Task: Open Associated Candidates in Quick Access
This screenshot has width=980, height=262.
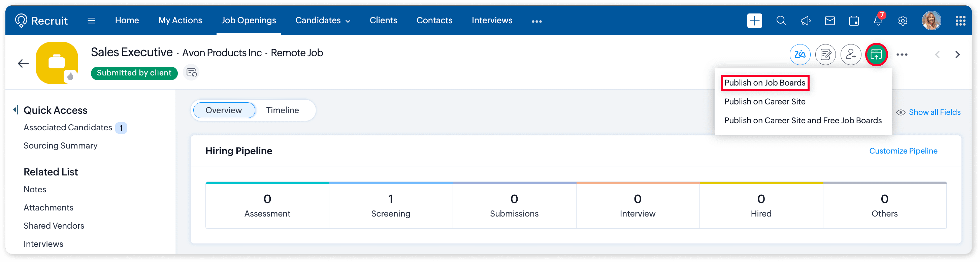Action: coord(68,128)
